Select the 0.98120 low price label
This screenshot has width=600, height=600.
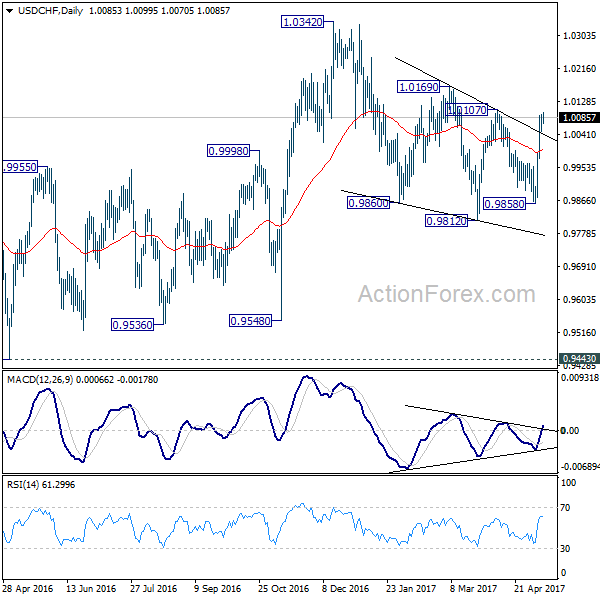point(447,221)
